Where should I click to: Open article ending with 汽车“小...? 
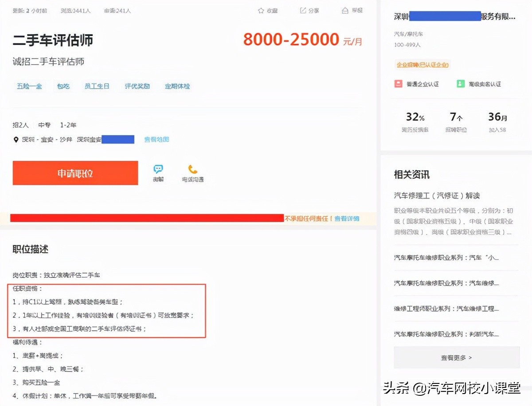click(x=446, y=258)
